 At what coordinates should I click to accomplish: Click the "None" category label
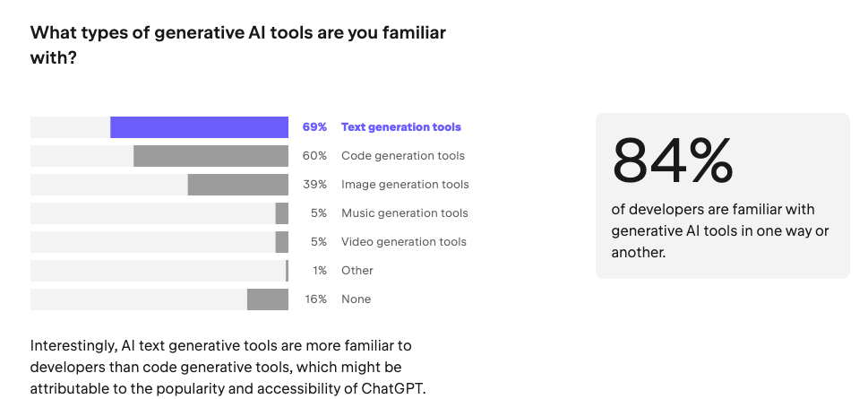(356, 299)
